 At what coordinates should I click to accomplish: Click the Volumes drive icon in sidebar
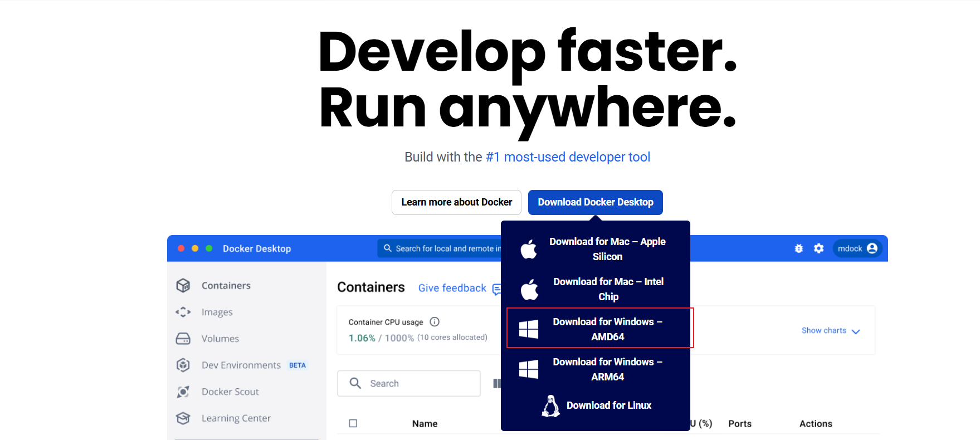[183, 339]
